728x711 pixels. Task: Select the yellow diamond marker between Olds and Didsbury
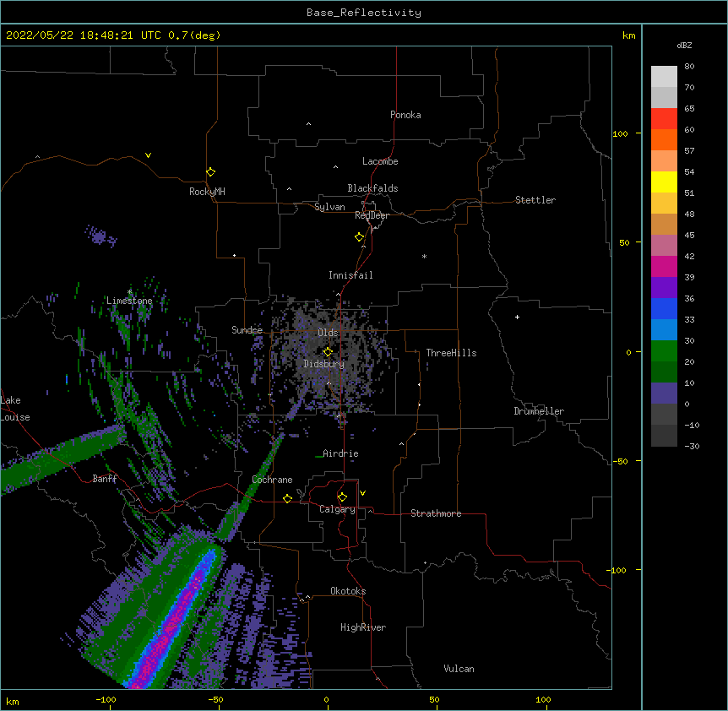328,351
